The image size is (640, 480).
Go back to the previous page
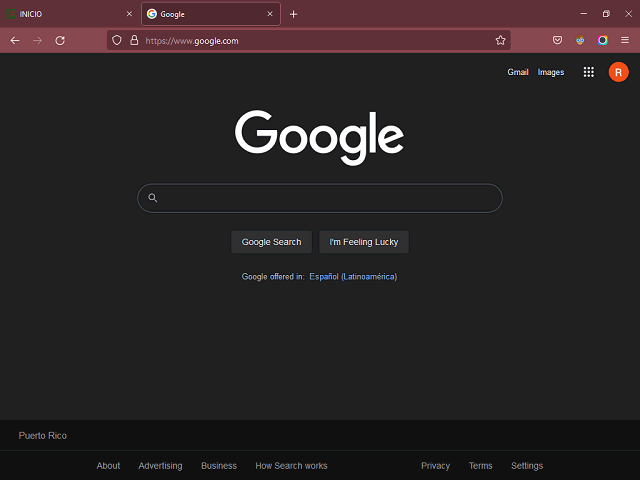click(15, 40)
